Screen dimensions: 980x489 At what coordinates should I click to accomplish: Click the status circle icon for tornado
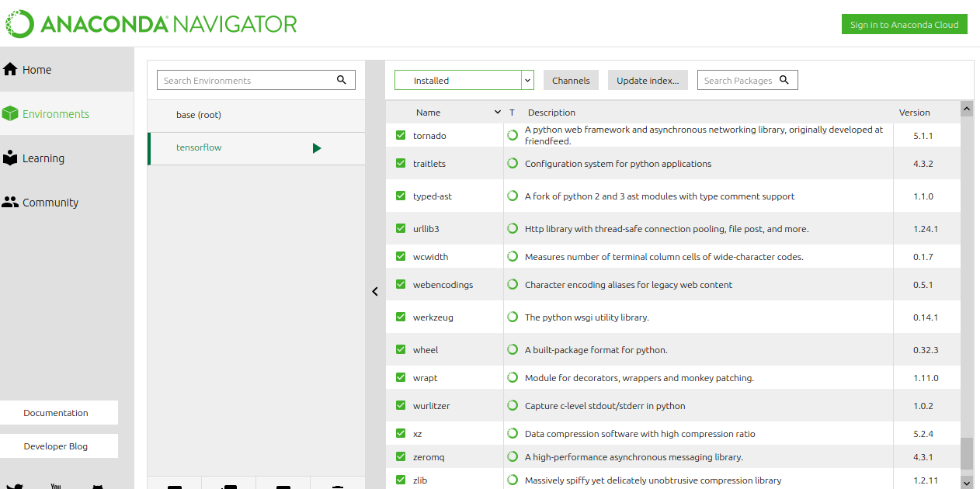pyautogui.click(x=513, y=136)
